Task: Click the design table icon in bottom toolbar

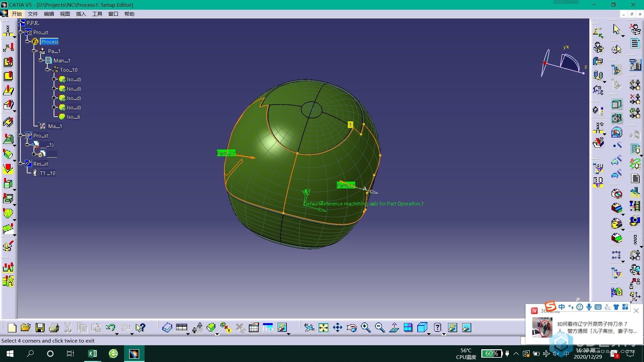Action: [x=181, y=327]
